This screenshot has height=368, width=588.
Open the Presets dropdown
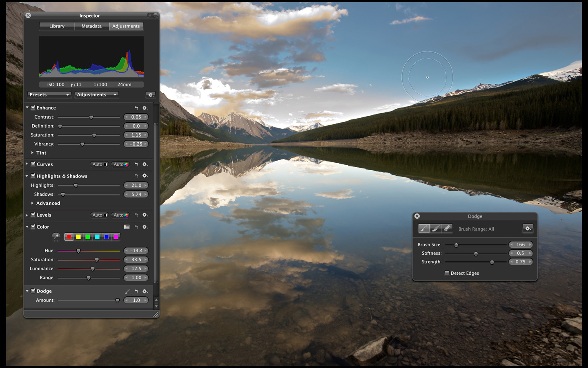point(49,95)
